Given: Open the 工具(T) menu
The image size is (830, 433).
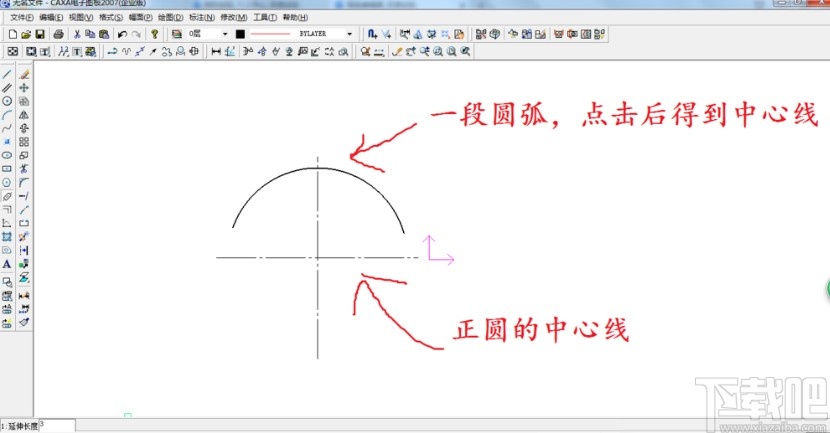Looking at the screenshot, I should [265, 17].
